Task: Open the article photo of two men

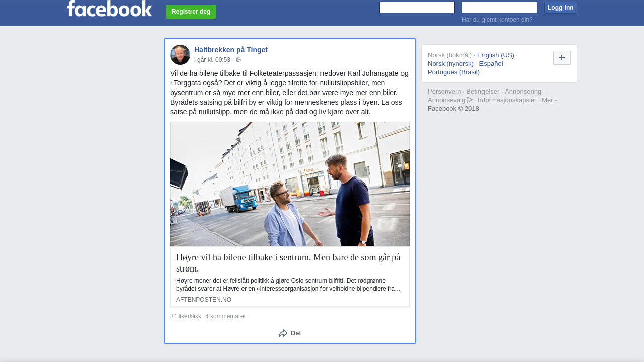Action: click(290, 184)
